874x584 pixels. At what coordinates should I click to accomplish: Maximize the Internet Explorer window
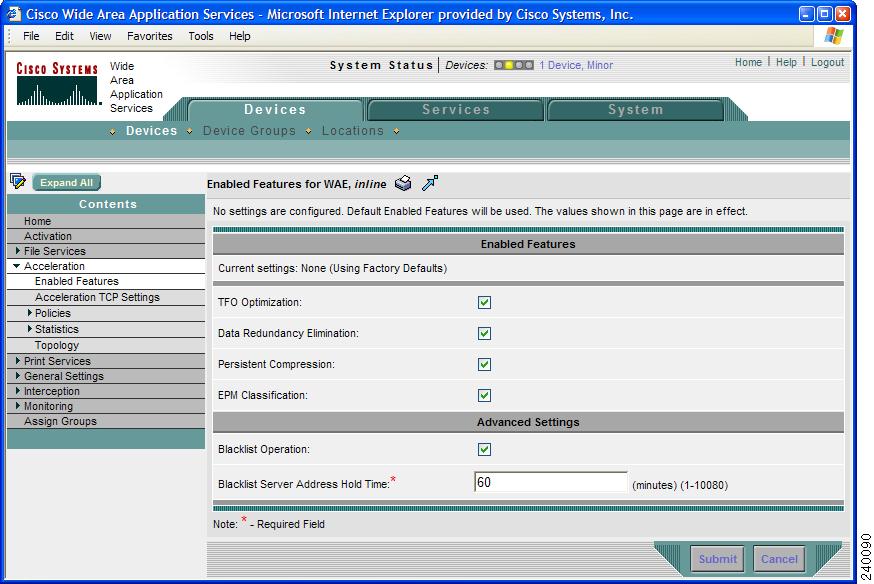[x=824, y=14]
